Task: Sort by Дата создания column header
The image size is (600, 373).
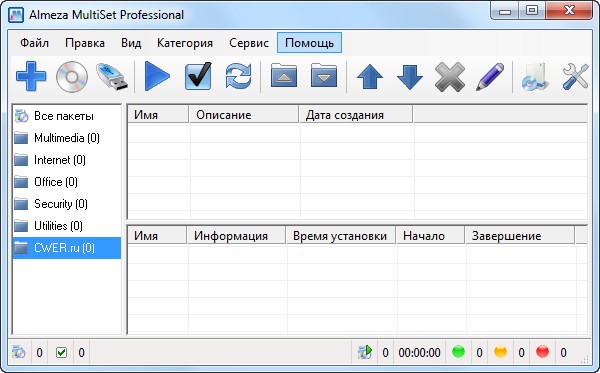Action: [356, 115]
